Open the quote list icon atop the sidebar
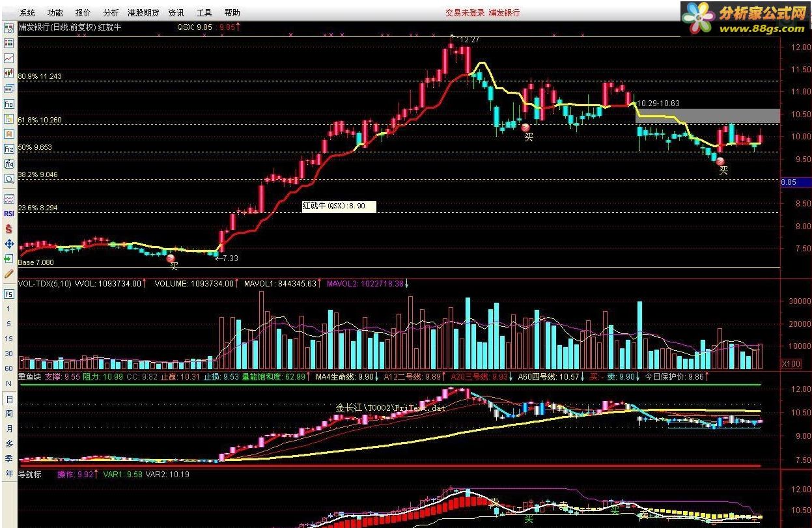The image size is (812, 528). (9, 28)
